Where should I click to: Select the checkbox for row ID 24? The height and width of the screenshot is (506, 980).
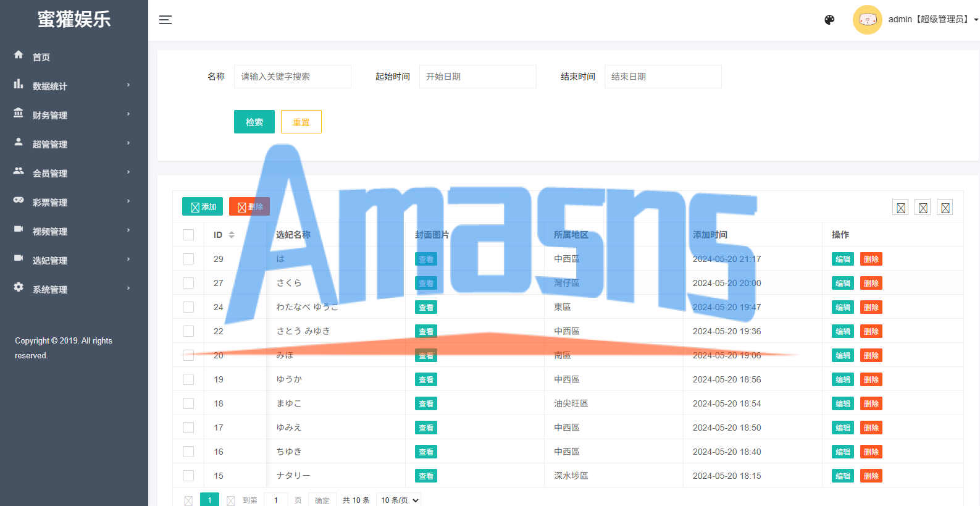point(188,307)
